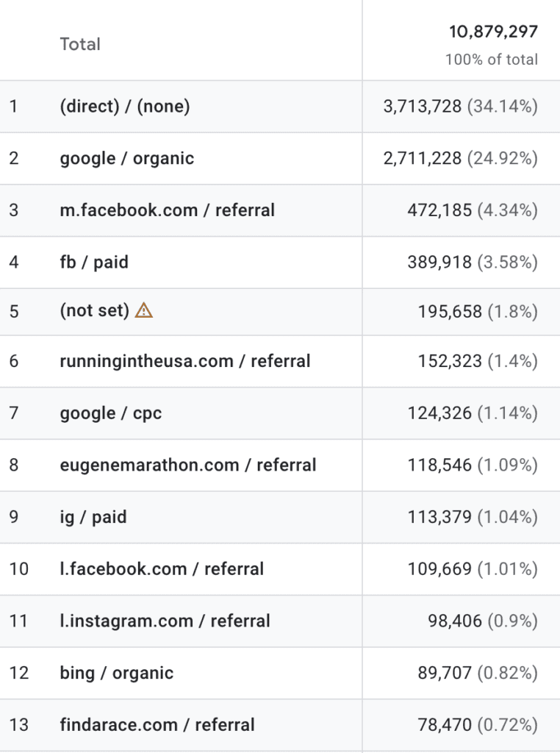560x753 pixels.
Task: Click the total value 10,879,297
Action: 493,32
